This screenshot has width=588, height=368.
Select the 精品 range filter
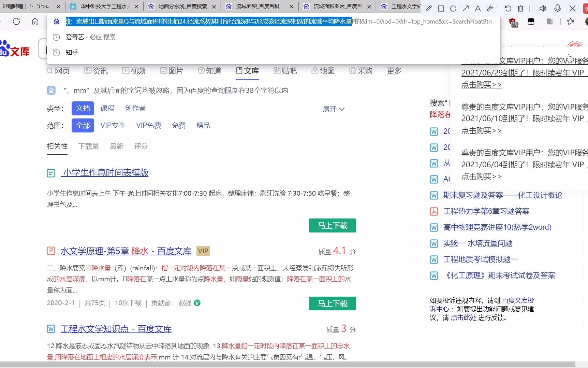click(203, 125)
